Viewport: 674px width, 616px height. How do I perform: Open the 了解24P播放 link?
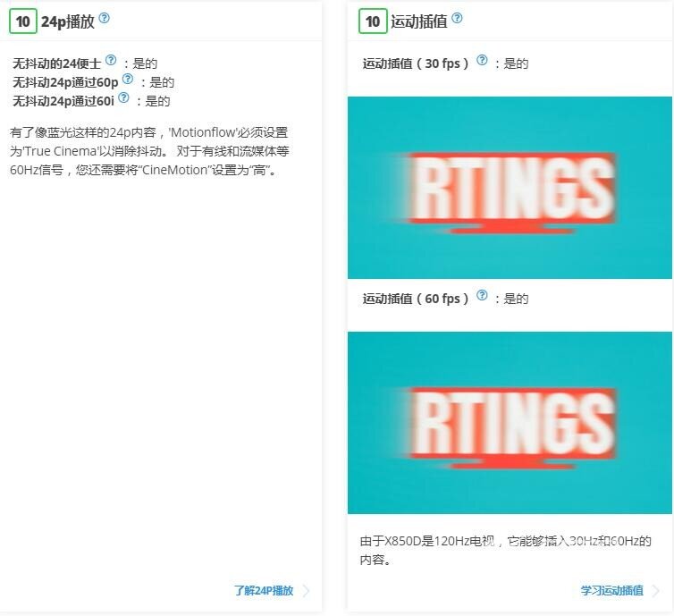tap(264, 591)
